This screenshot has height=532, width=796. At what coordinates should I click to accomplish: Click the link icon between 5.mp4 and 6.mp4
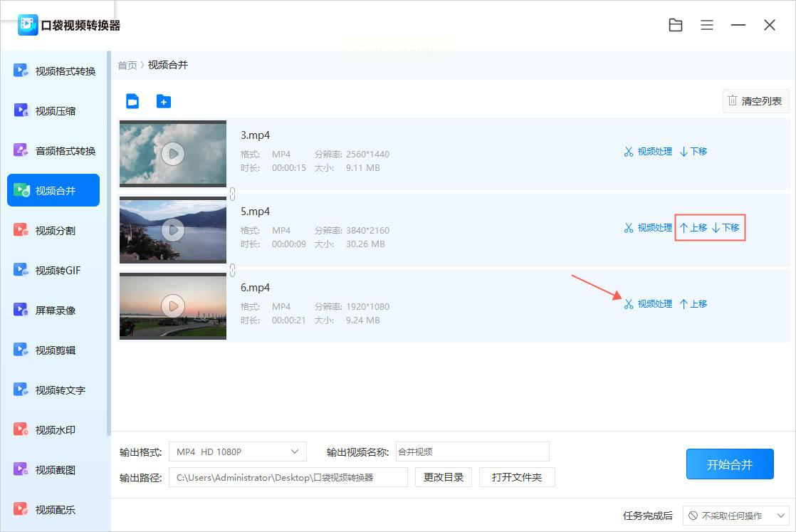tap(233, 269)
